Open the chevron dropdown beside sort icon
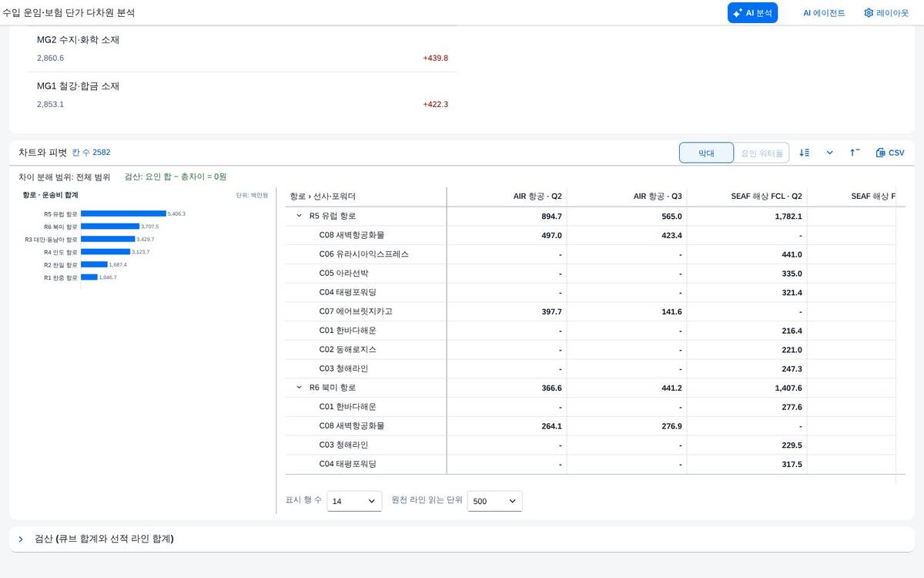The height and width of the screenshot is (578, 924). [829, 153]
